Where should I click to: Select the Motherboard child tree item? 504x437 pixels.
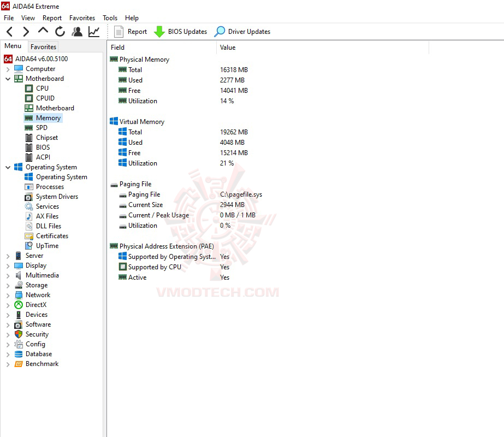[x=55, y=108]
